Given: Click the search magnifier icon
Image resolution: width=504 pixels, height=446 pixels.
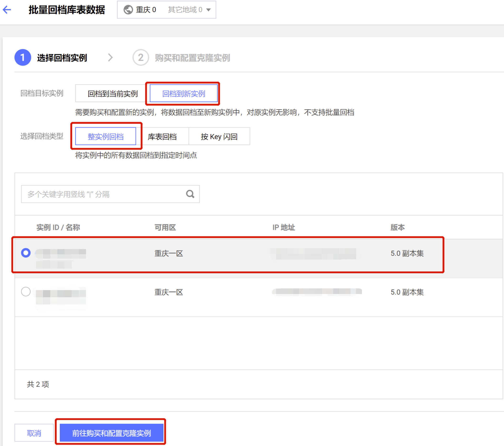Looking at the screenshot, I should (190, 194).
